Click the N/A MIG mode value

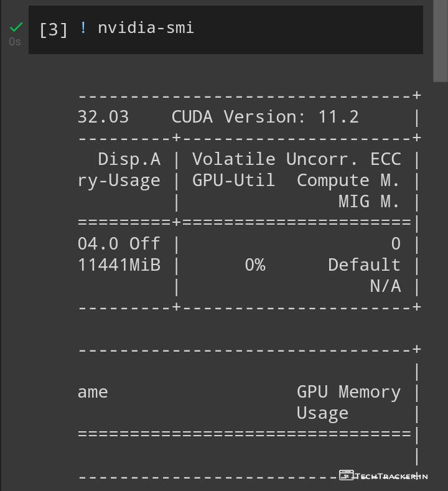point(385,286)
